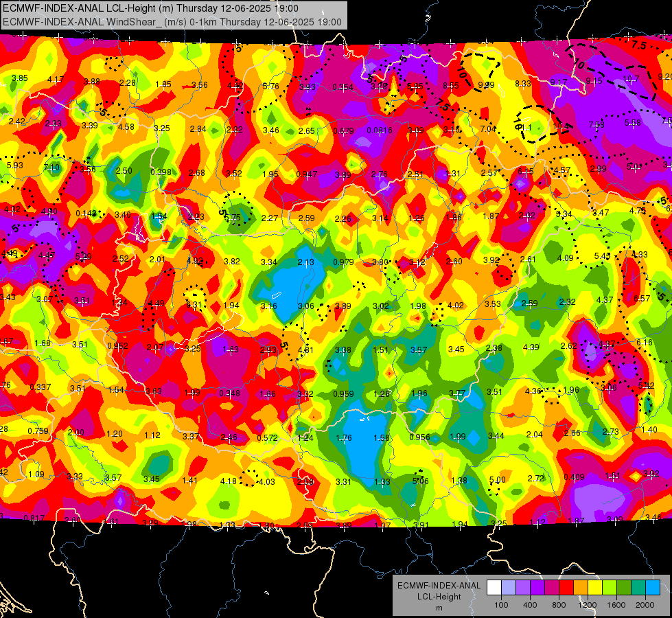Select the dark green swatch right of 1600
The image size is (672, 618).
click(x=623, y=588)
